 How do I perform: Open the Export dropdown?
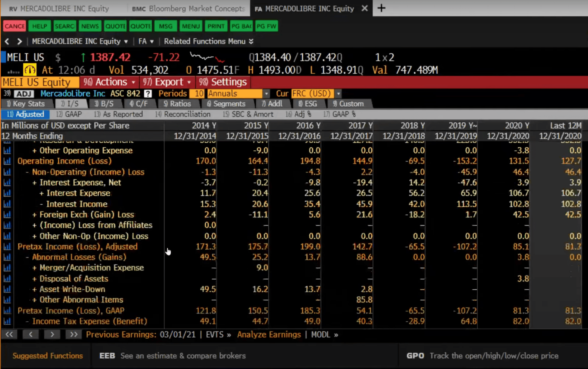[x=167, y=82]
